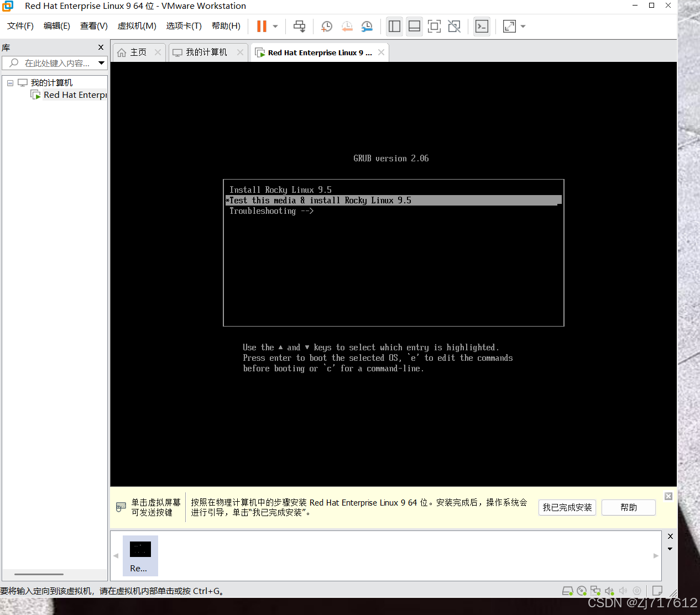Select the Re... VM thumbnail
This screenshot has height=615, width=700.
click(x=140, y=556)
